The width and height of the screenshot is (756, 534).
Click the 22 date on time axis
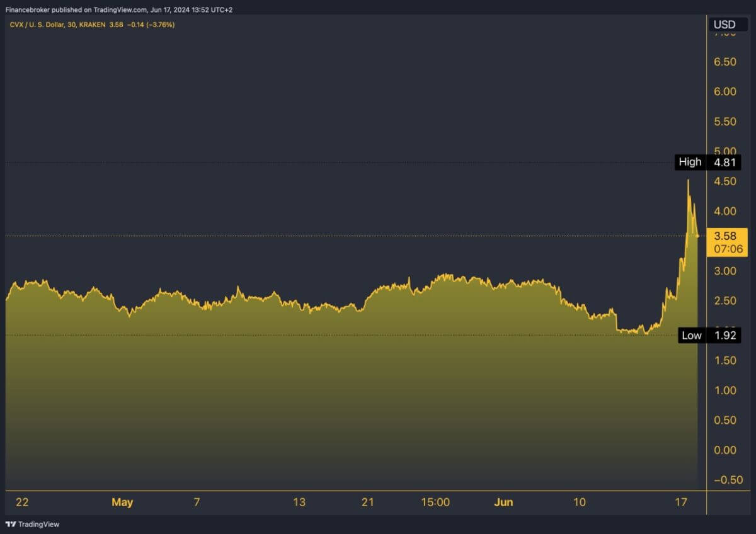click(22, 502)
